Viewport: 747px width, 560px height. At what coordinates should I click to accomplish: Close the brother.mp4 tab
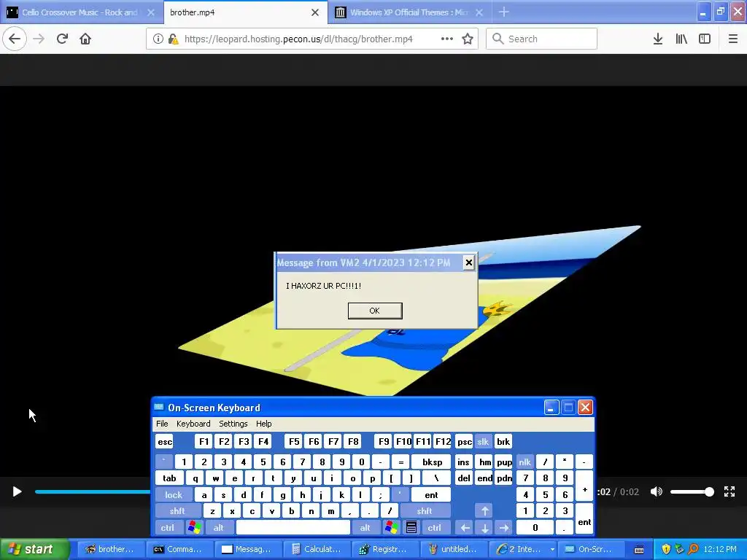tap(315, 13)
